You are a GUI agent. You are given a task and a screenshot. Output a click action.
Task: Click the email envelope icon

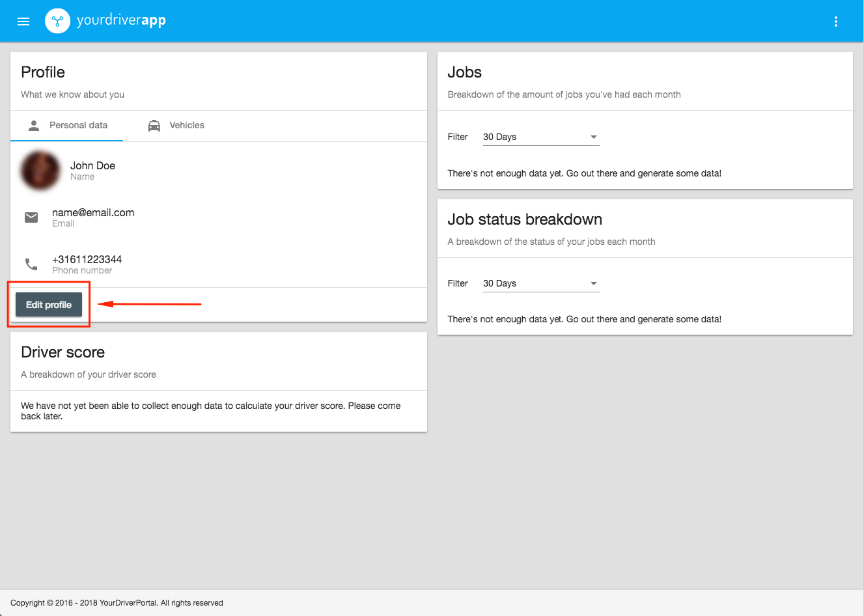click(x=31, y=217)
